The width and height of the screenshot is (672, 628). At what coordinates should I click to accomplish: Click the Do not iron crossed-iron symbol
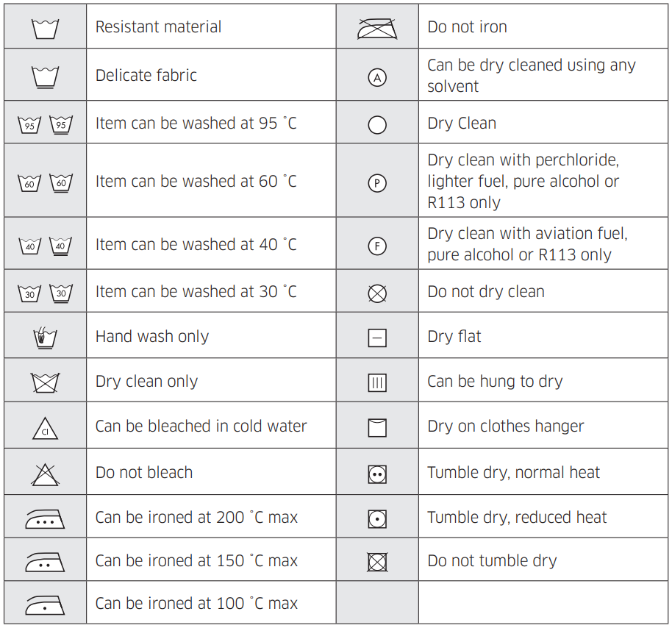point(377,28)
